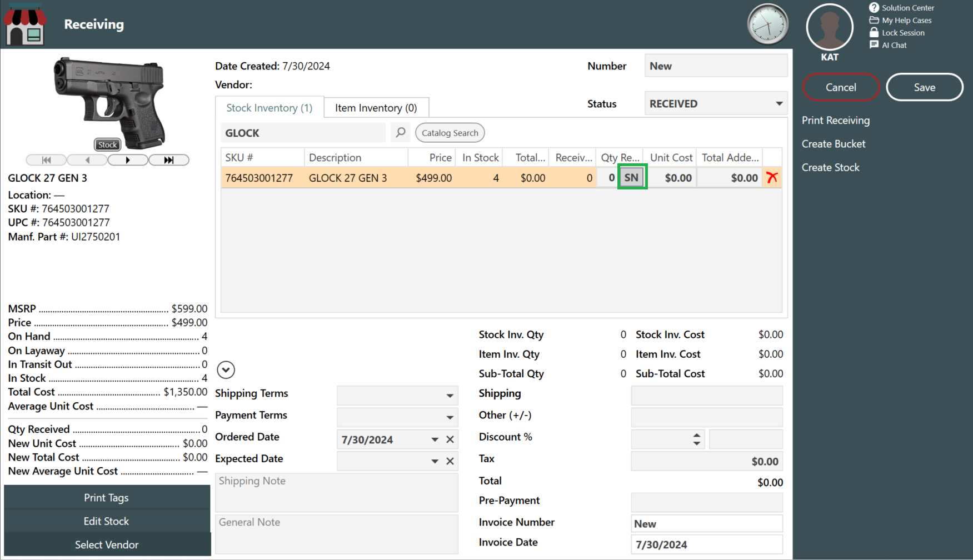The width and height of the screenshot is (973, 560).
Task: Open the Shipping Terms dropdown
Action: (x=450, y=396)
